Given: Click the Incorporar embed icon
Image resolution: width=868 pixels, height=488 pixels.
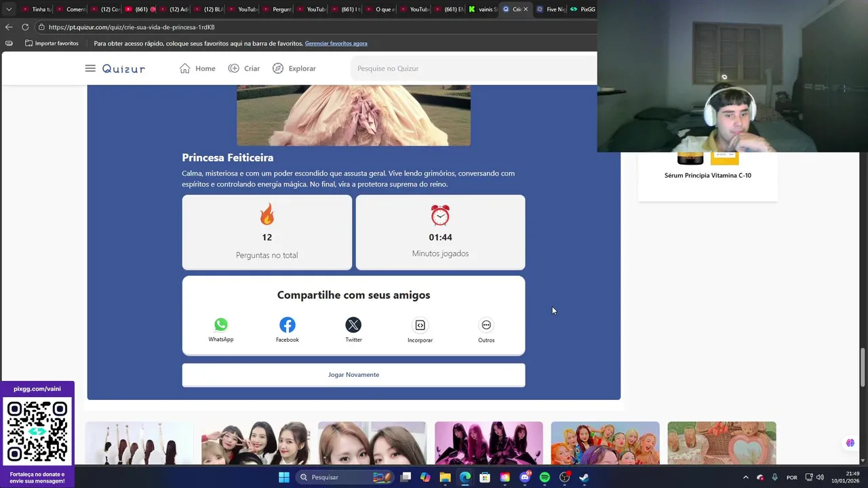Looking at the screenshot, I should (x=420, y=325).
